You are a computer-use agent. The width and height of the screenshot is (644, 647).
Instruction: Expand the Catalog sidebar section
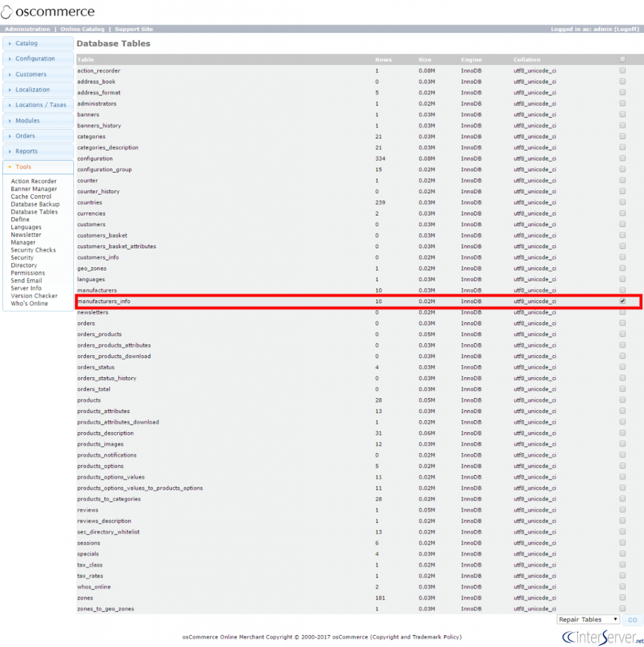38,44
